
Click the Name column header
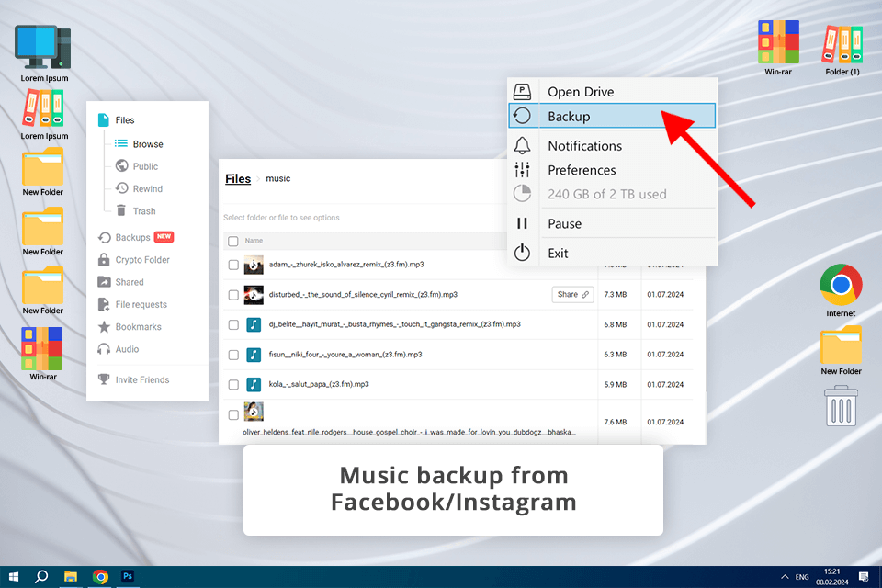point(254,241)
